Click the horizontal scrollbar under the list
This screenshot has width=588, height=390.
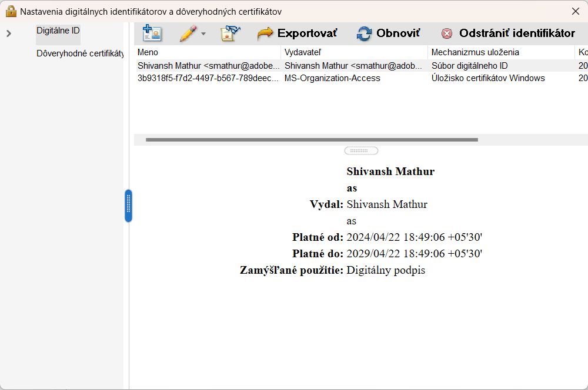pyautogui.click(x=312, y=140)
